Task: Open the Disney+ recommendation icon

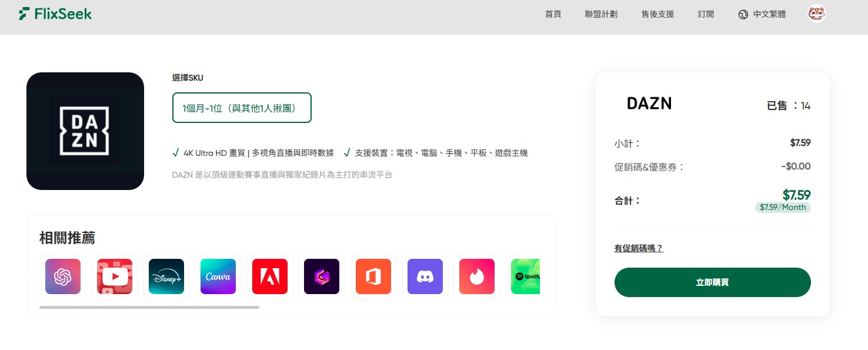Action: click(166, 276)
